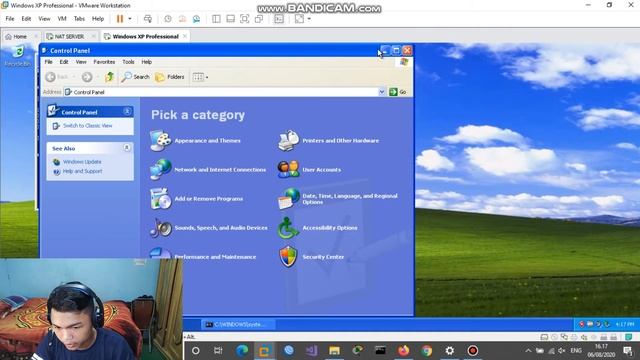Viewport: 640px width, 360px height.
Task: Toggle the thumbnail bar icon
Action: (231, 19)
